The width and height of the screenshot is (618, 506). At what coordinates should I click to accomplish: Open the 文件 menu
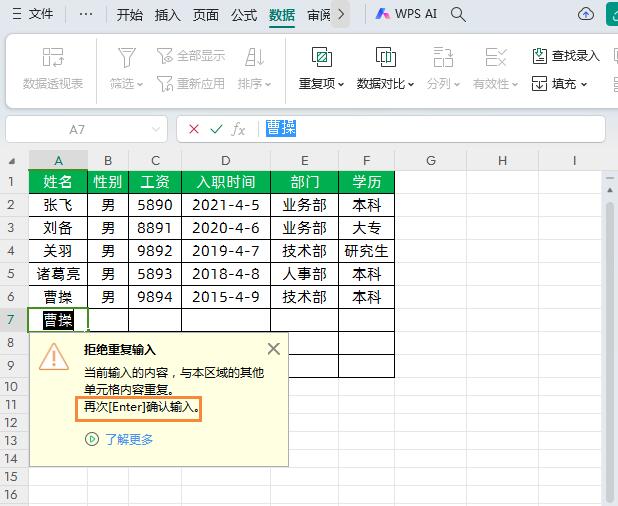33,14
